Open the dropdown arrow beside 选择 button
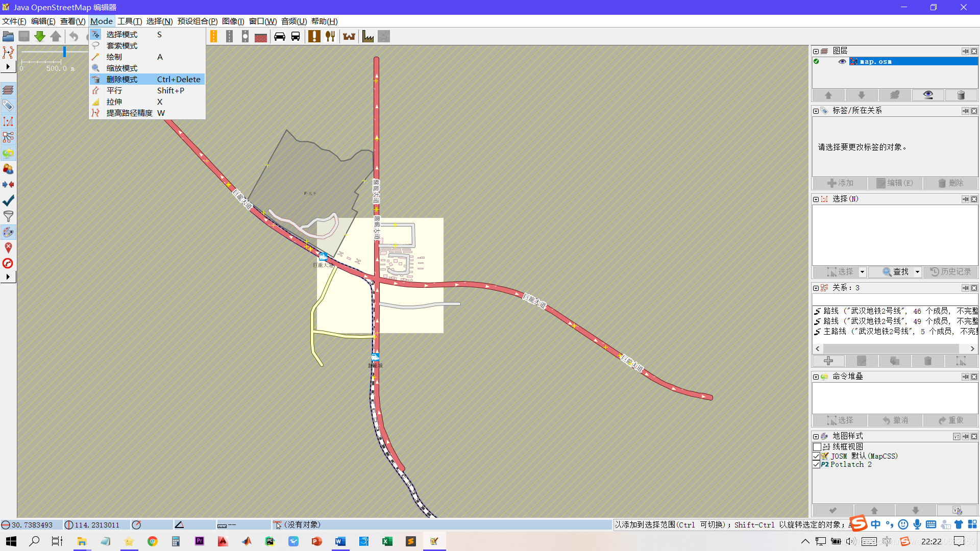Screen dimensions: 980x551 pos(862,272)
